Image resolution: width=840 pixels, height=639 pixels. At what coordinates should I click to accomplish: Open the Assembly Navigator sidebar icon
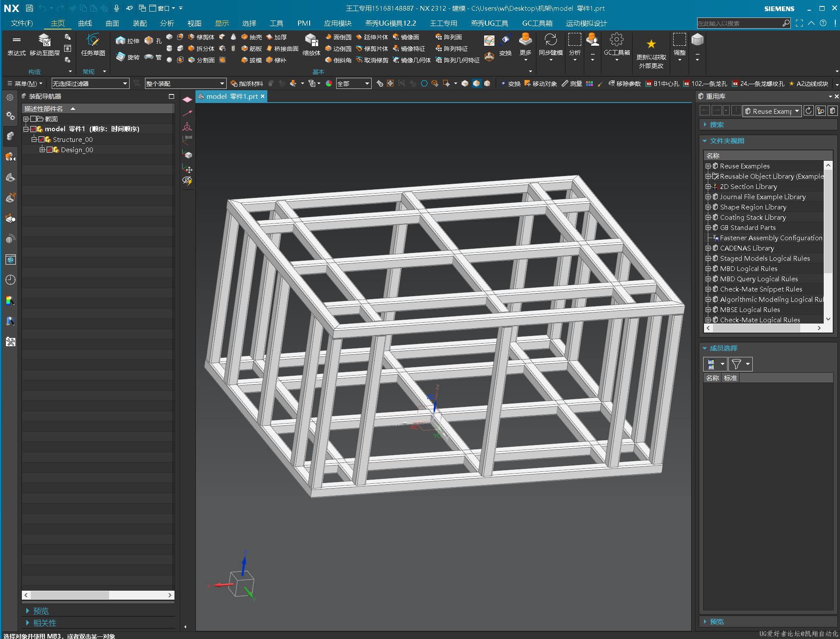tap(11, 136)
